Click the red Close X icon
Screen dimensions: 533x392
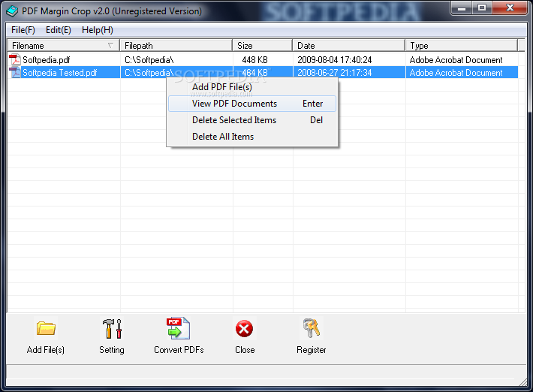[x=244, y=329]
